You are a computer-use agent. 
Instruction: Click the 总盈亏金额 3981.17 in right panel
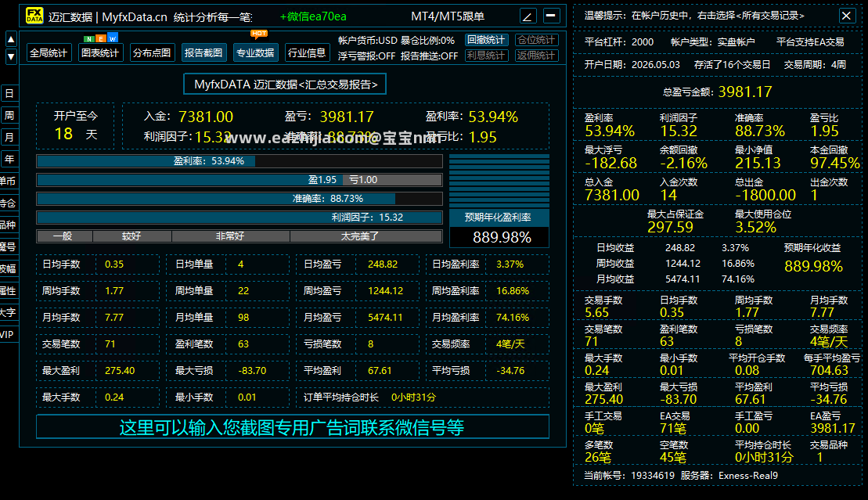[718, 92]
